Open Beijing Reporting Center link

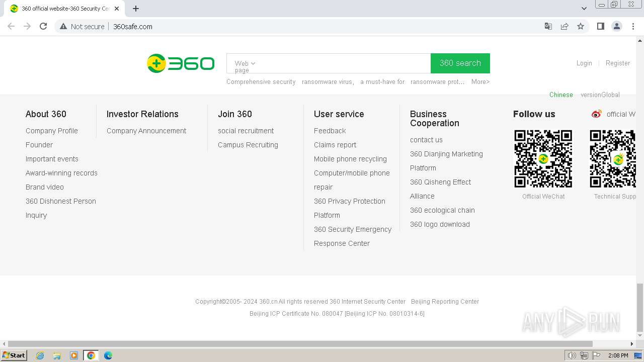[x=445, y=302]
